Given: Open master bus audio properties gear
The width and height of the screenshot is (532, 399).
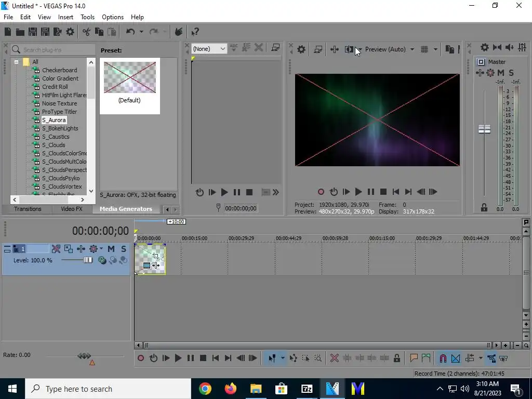Looking at the screenshot, I should pos(485,47).
